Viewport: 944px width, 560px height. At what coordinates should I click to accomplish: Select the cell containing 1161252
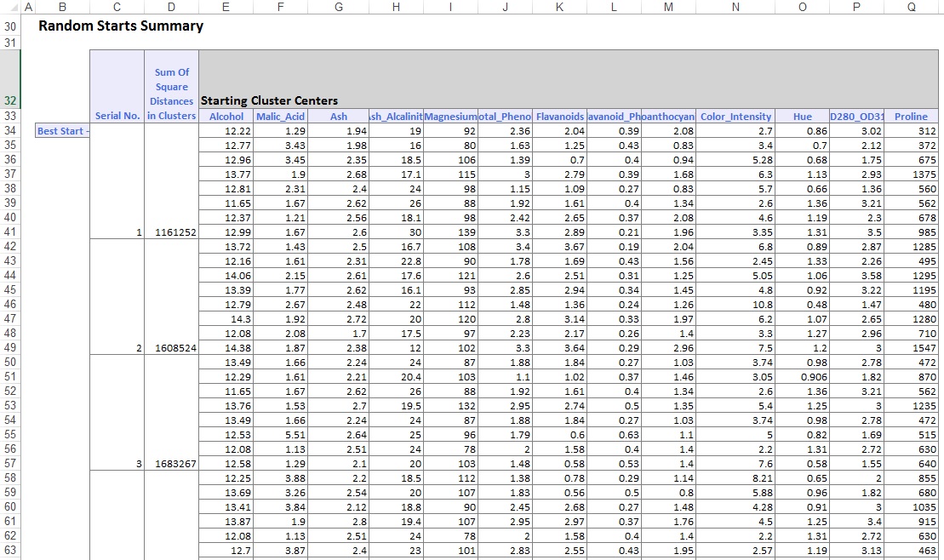pos(171,231)
